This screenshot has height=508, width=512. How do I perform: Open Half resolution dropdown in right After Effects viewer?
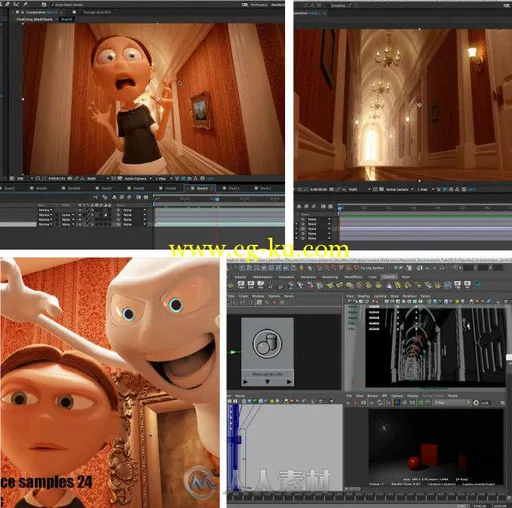coord(360,189)
